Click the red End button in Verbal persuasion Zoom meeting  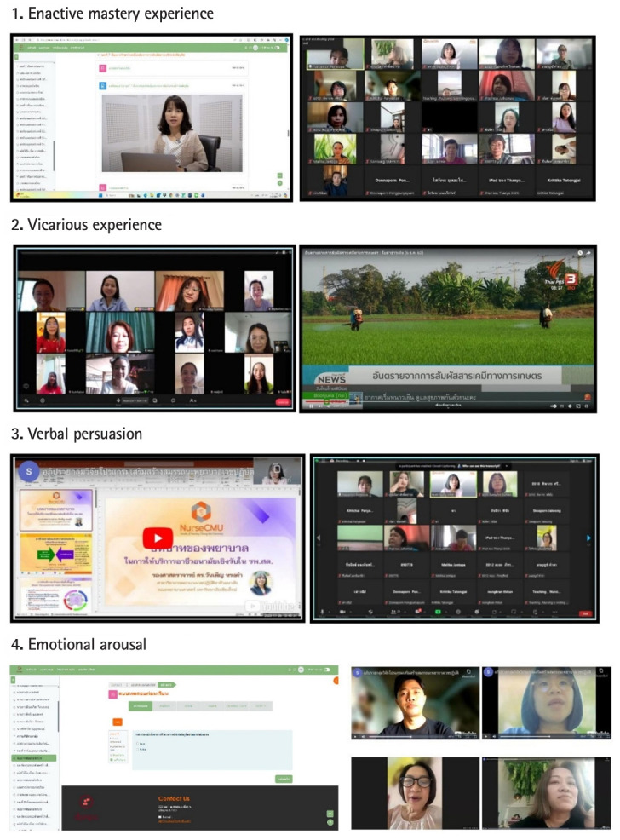point(585,612)
